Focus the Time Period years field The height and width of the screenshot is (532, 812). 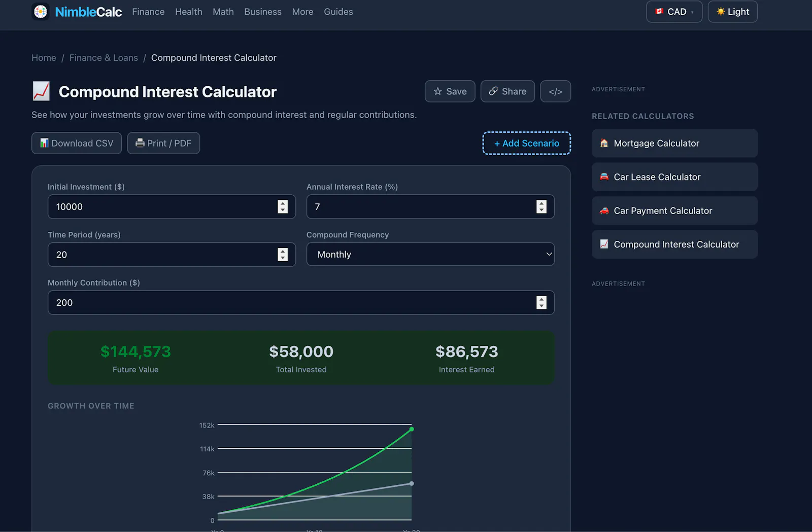172,255
